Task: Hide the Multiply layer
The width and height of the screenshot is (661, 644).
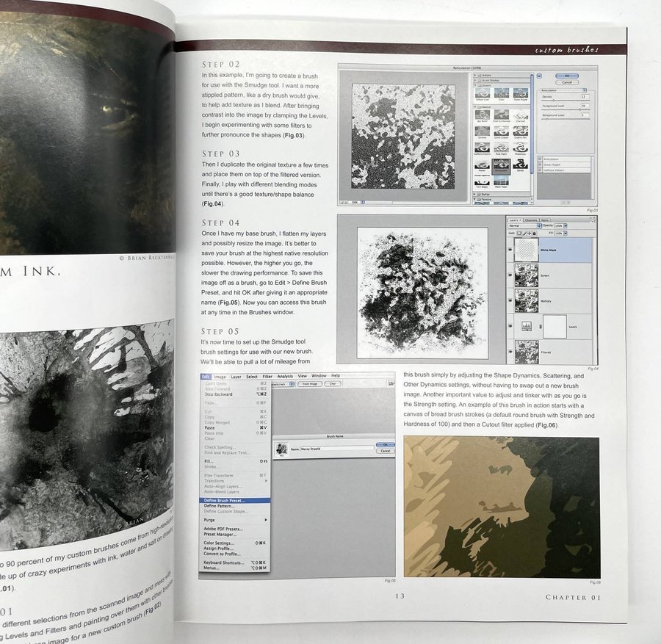Action: pos(510,299)
